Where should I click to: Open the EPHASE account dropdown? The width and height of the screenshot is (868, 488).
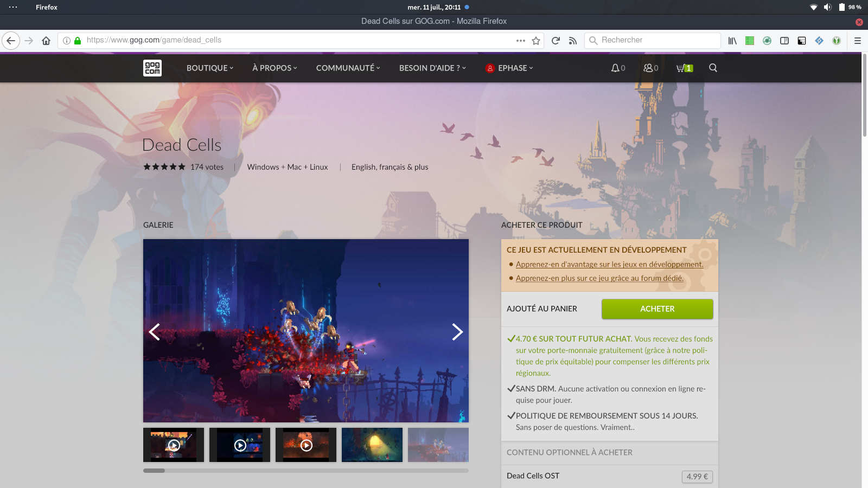pyautogui.click(x=509, y=68)
